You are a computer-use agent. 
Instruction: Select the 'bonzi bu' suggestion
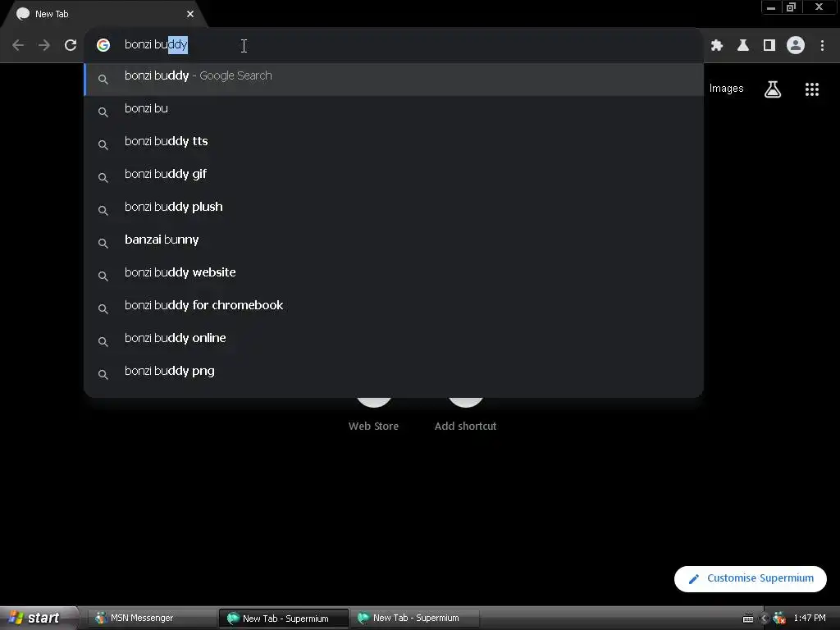pos(394,112)
